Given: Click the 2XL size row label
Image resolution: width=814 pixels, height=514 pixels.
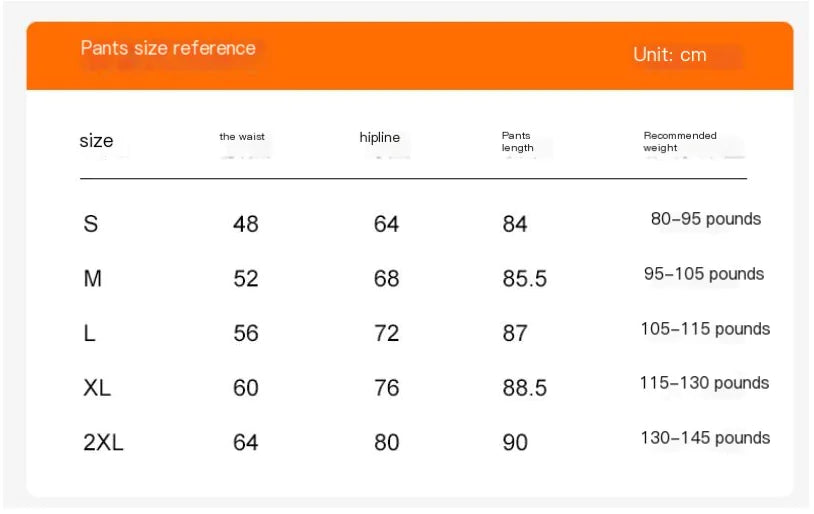Looking at the screenshot, I should click(103, 443).
